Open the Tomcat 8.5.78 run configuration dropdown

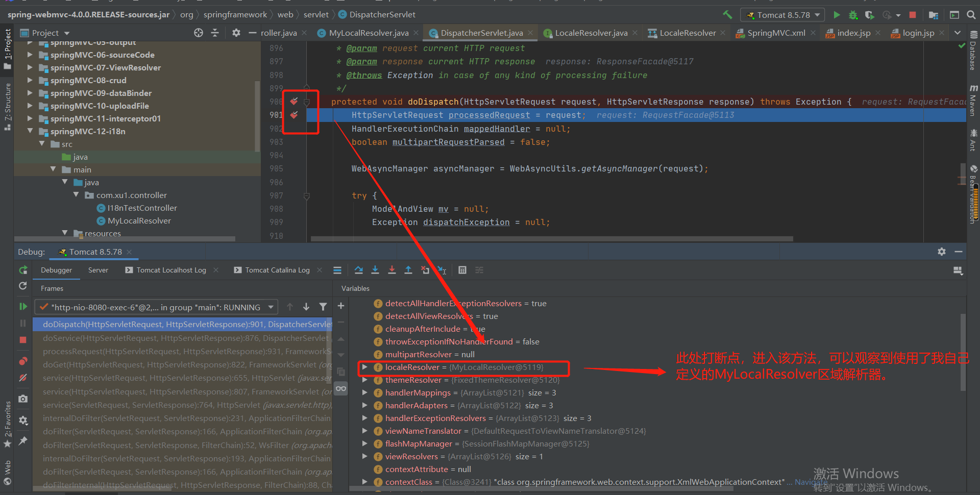click(x=782, y=15)
